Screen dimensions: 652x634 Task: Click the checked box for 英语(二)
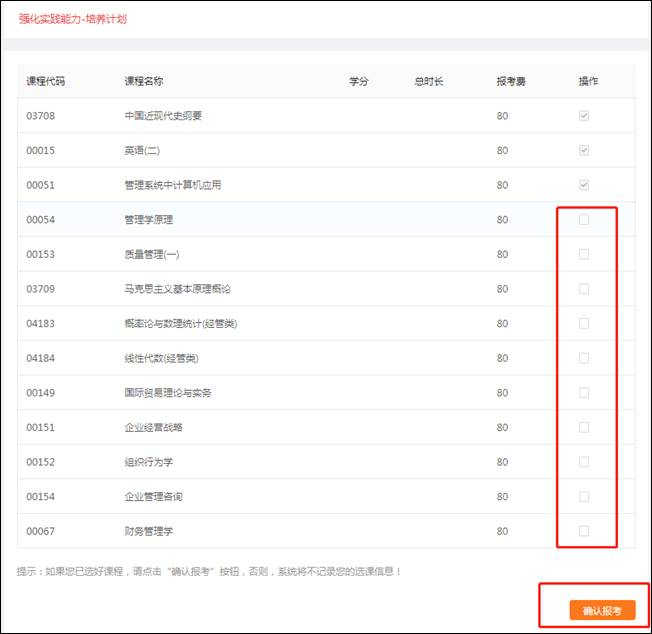click(x=584, y=150)
